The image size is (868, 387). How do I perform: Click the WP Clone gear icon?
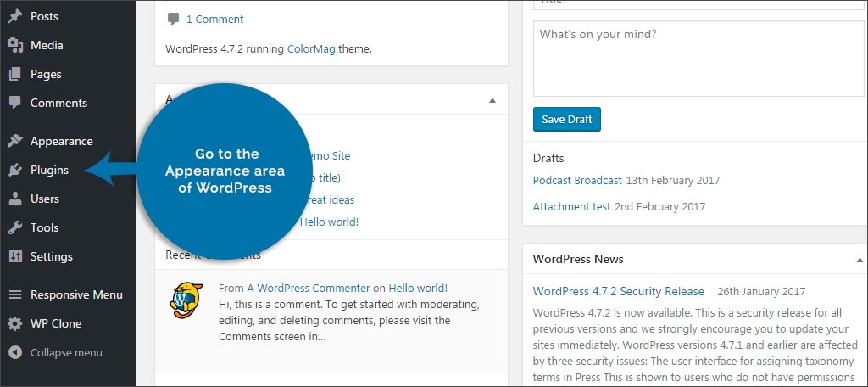15,323
